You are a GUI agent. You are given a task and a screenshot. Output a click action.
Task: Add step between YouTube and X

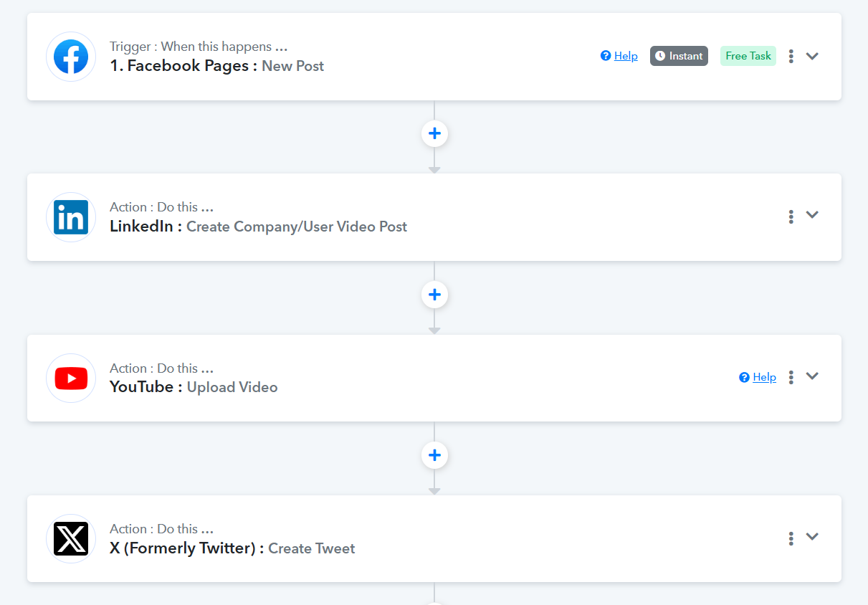coord(434,455)
